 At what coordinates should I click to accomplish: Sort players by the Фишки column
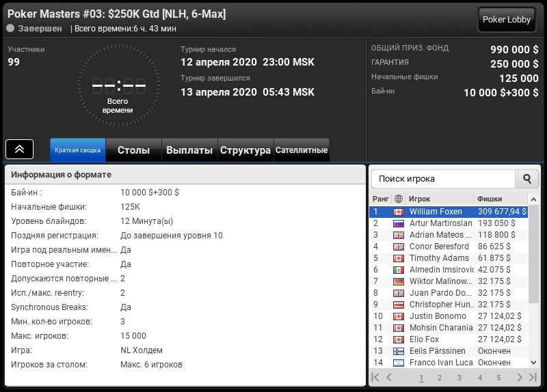coord(490,199)
